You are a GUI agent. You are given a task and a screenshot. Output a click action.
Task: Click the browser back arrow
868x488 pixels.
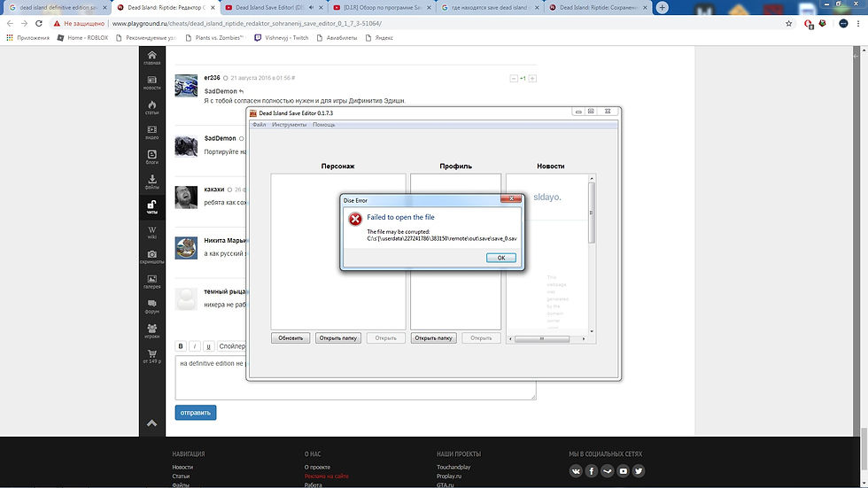(x=10, y=23)
